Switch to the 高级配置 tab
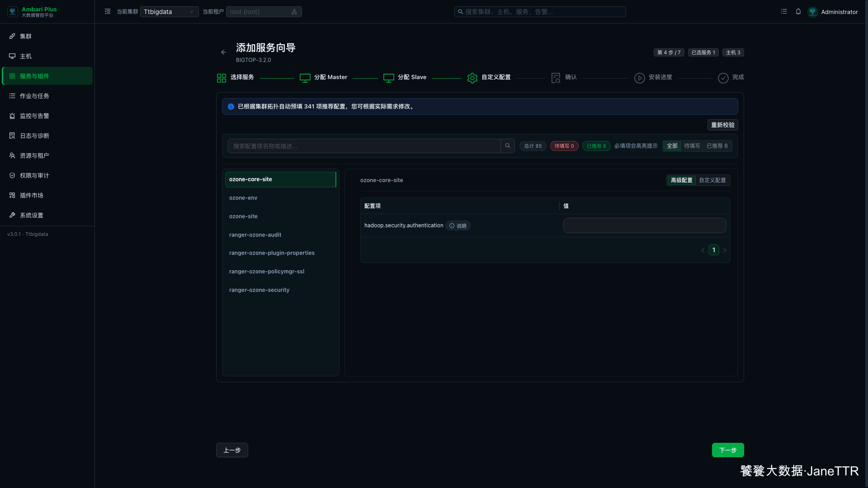The height and width of the screenshot is (488, 868). (x=681, y=180)
